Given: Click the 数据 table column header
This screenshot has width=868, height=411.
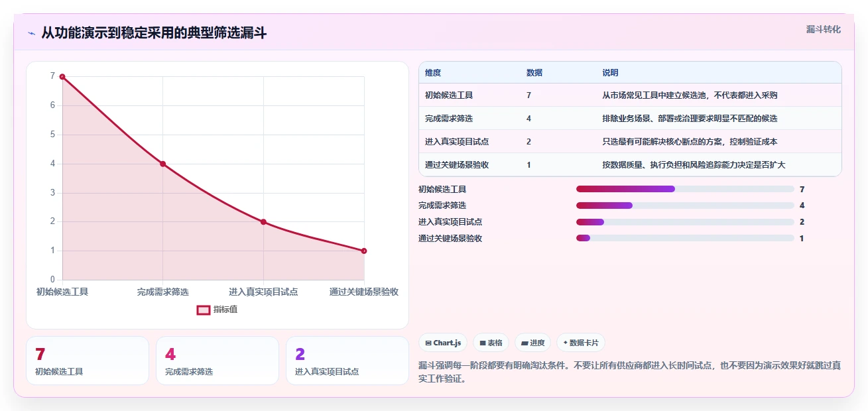Looking at the screenshot, I should [x=534, y=73].
